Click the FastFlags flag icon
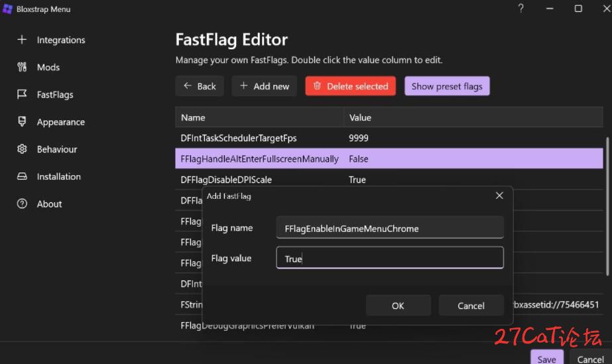The height and width of the screenshot is (364, 612). pos(22,94)
